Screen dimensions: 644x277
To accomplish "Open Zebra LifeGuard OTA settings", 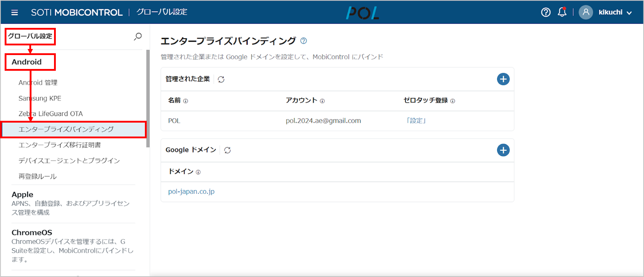I will [x=50, y=114].
